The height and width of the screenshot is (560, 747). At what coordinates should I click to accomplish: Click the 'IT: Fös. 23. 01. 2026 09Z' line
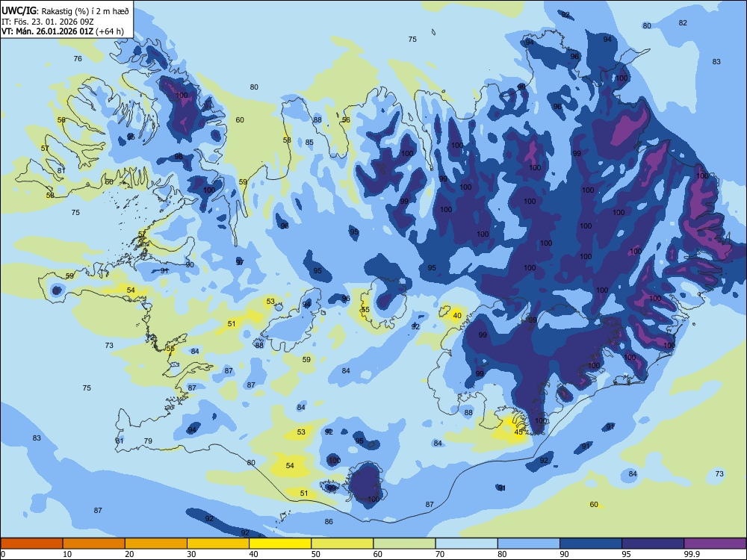[48, 22]
